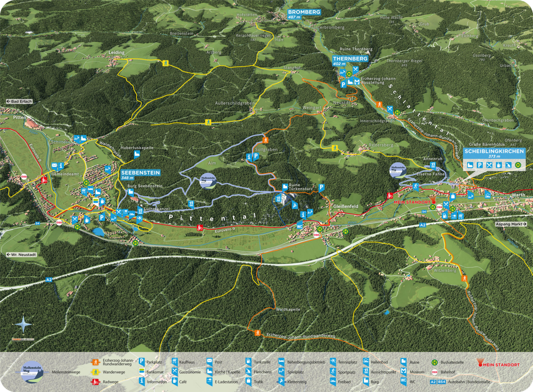The image size is (533, 392).
Task: Click the Sollgraben place name
Action: tap(266, 150)
